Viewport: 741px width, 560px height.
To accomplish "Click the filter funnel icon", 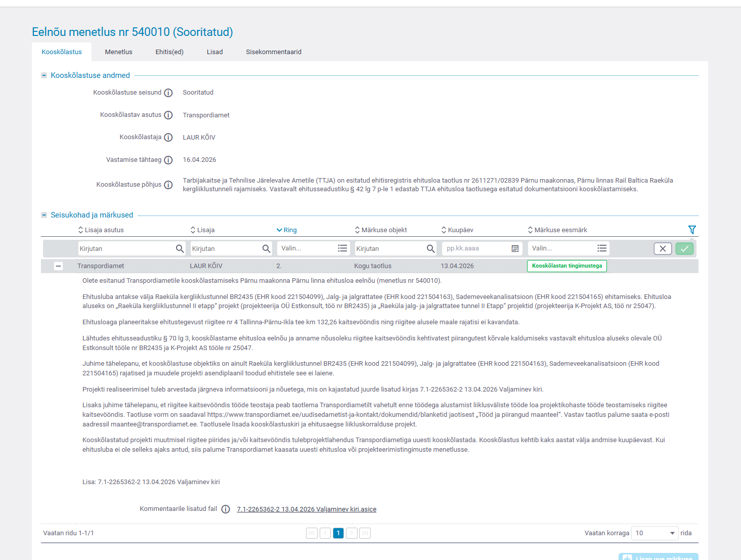I will tap(692, 230).
